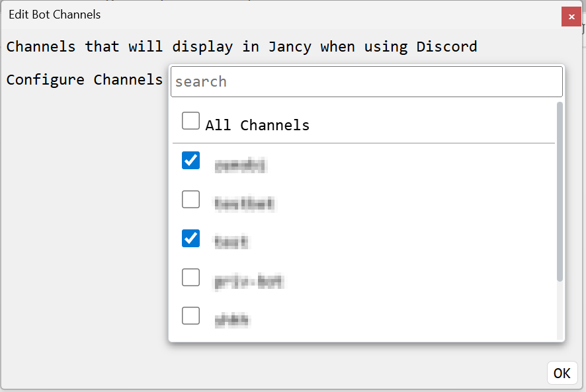Viewport: 586px width, 392px height.
Task: Click the blurred label of the third channel
Action: [x=231, y=242]
